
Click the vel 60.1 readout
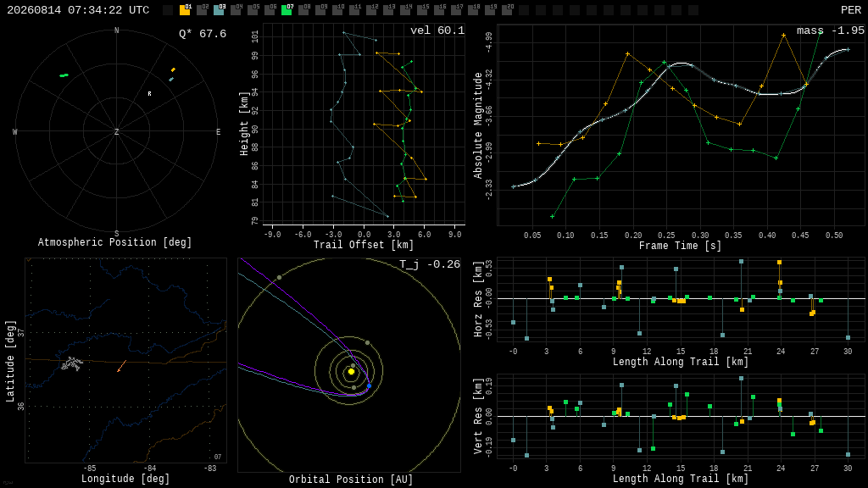[437, 30]
